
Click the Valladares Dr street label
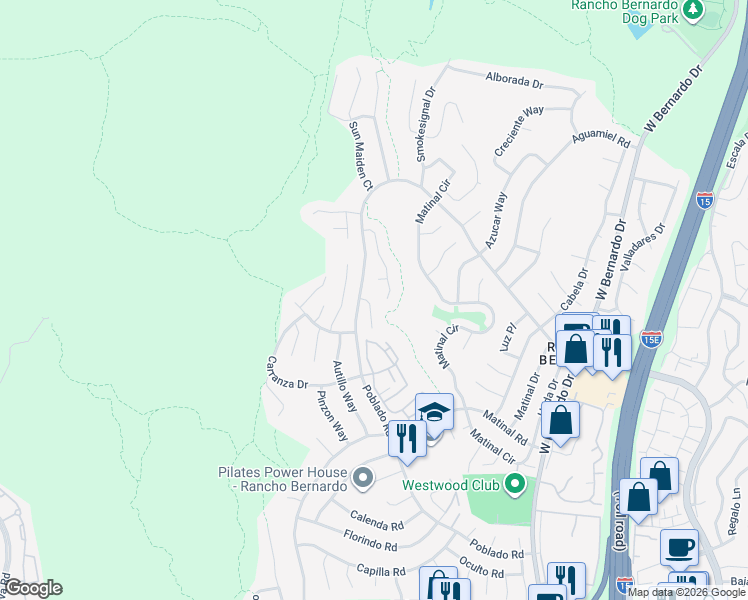pyautogui.click(x=642, y=247)
